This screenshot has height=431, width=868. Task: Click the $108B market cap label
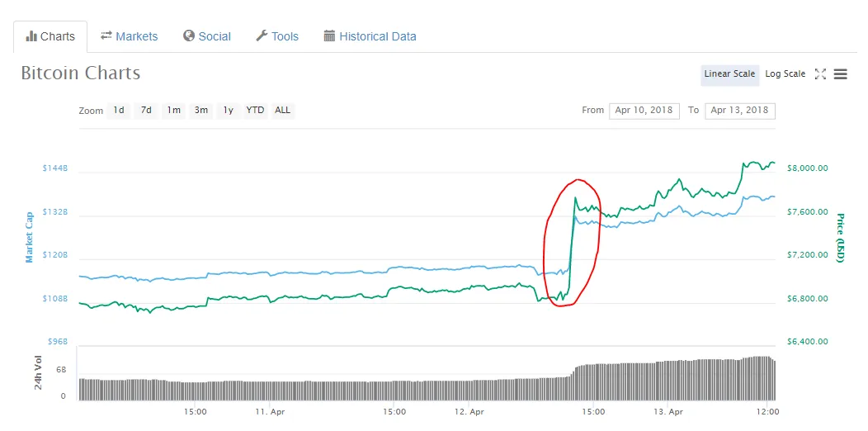[x=54, y=299]
